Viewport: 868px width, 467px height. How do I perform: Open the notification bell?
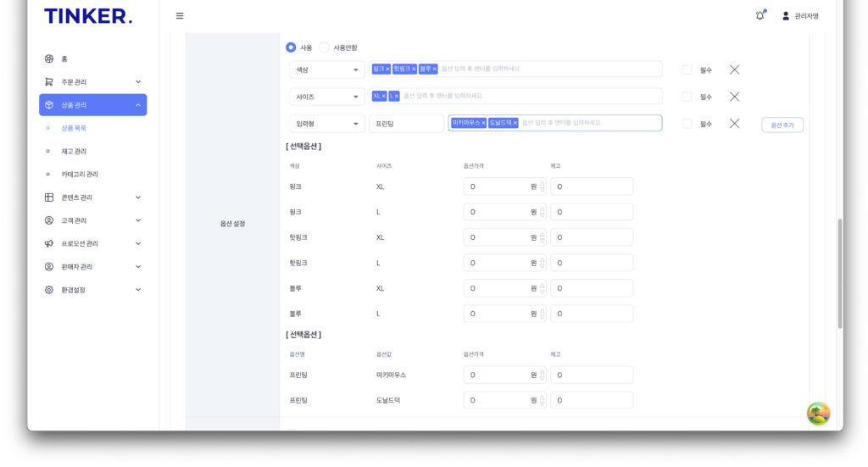tap(759, 16)
